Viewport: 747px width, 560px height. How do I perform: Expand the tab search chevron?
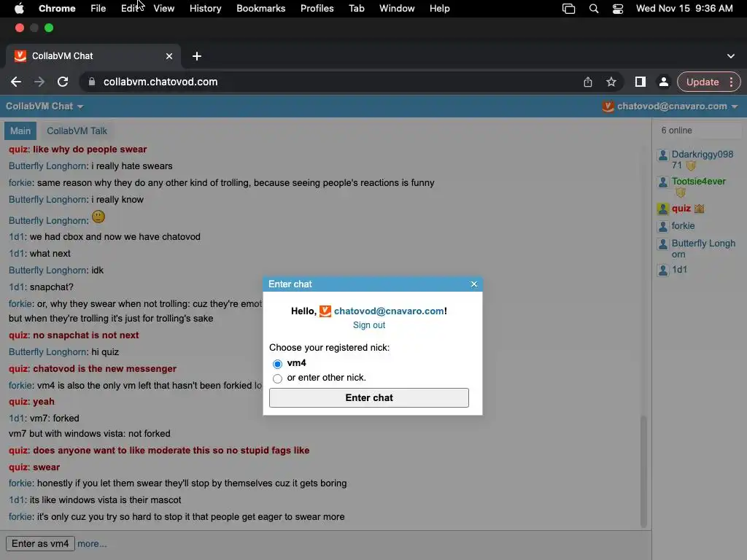click(x=730, y=56)
